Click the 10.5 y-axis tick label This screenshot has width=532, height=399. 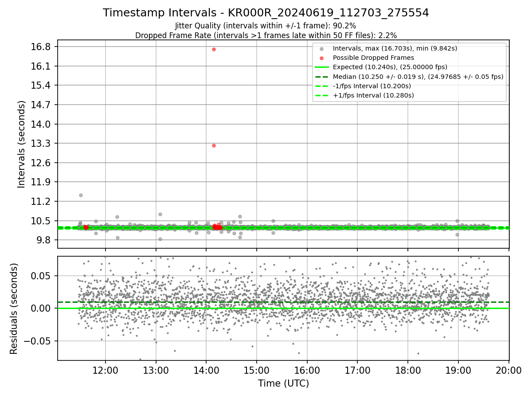click(42, 221)
